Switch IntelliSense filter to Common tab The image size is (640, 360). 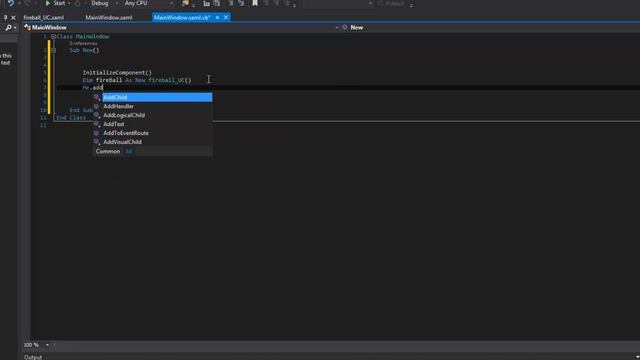click(x=108, y=151)
